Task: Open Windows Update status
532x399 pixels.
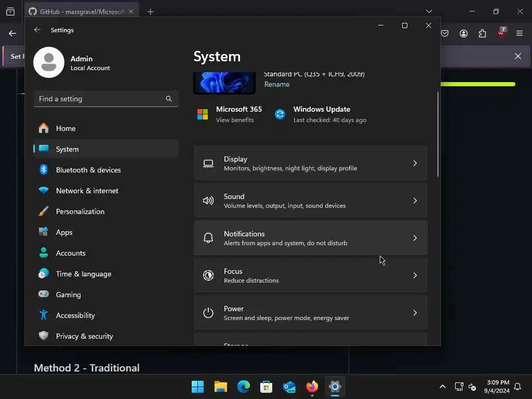Action: point(321,114)
